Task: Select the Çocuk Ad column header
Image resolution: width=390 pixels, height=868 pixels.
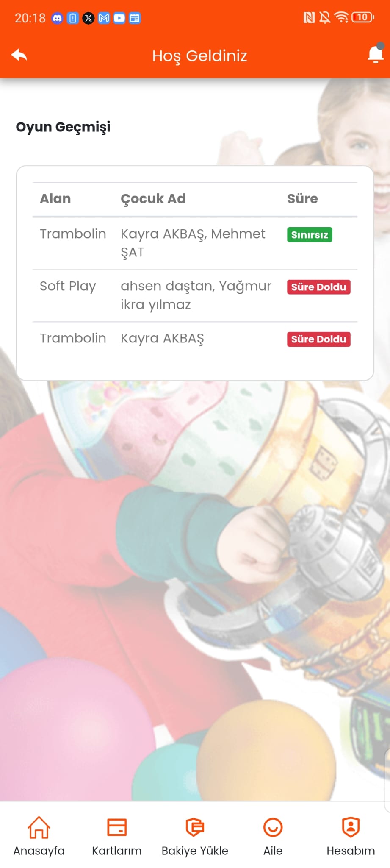Action: [x=153, y=199]
